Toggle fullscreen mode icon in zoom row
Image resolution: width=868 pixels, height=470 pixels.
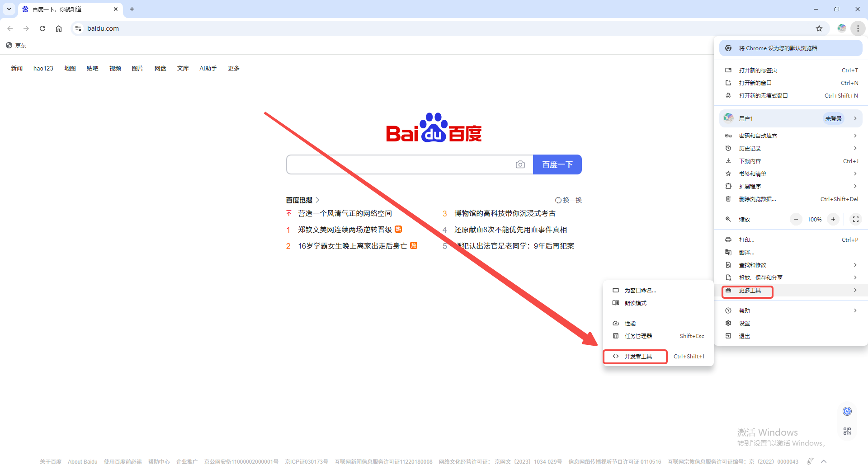click(x=856, y=219)
